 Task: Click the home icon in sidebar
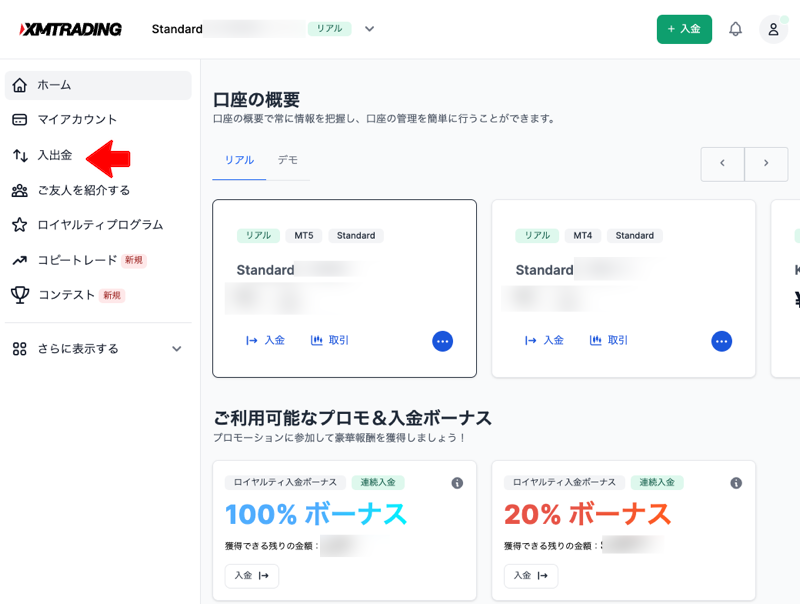point(19,85)
